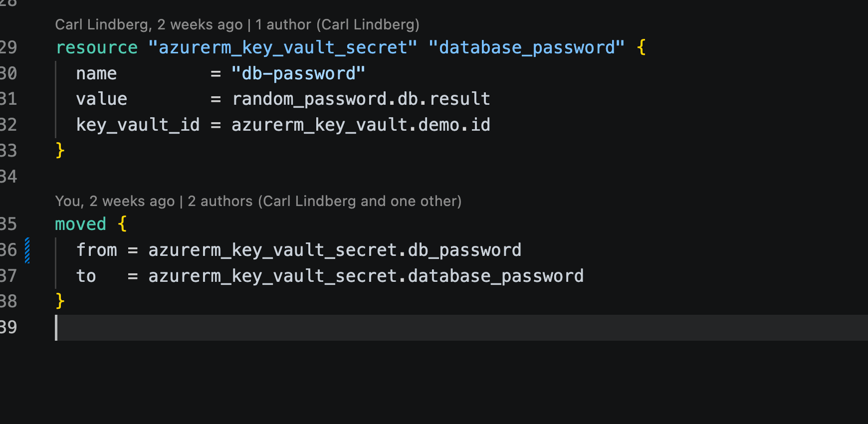The width and height of the screenshot is (868, 424).
Task: Click the 'resource' keyword on line 29
Action: coord(96,47)
